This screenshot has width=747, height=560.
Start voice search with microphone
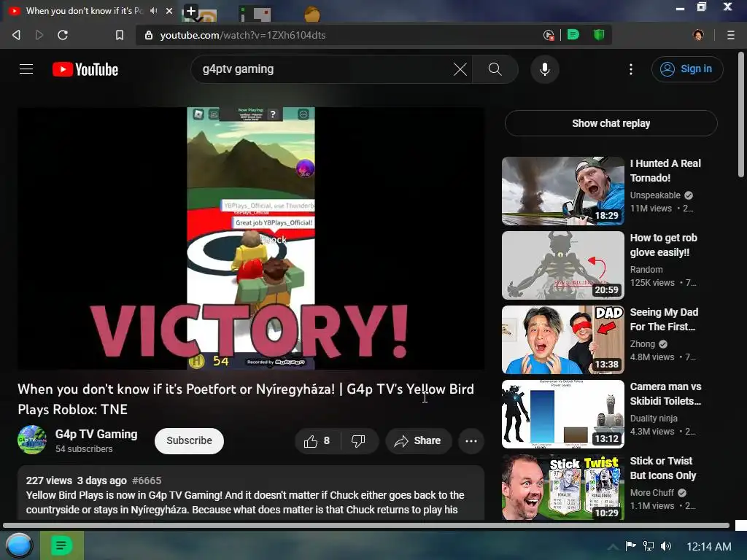tap(544, 69)
